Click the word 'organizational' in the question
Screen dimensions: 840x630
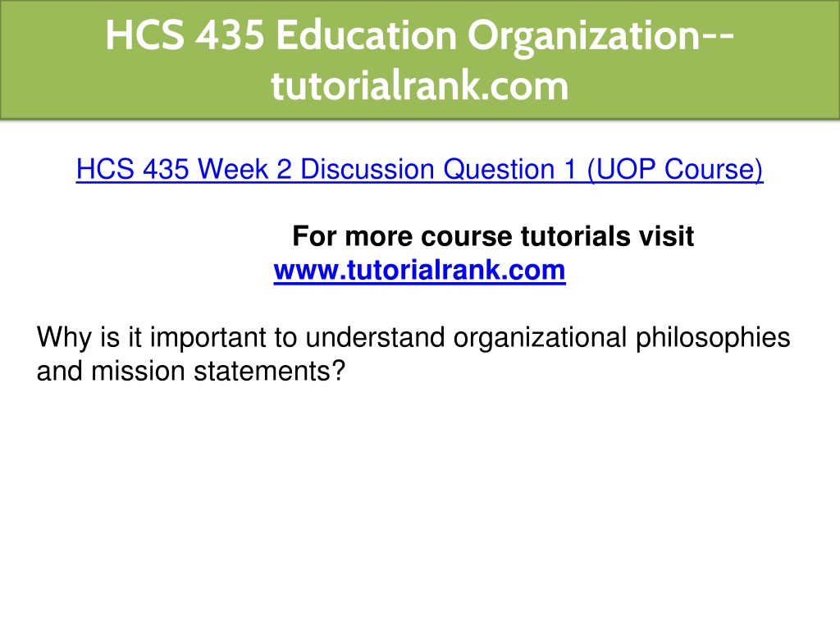540,338
